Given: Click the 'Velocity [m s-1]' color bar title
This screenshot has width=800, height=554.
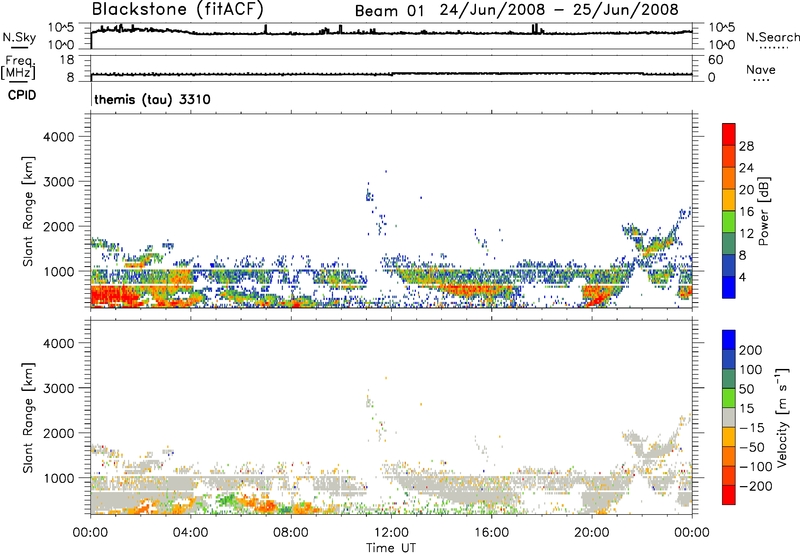Looking at the screenshot, I should point(782,417).
